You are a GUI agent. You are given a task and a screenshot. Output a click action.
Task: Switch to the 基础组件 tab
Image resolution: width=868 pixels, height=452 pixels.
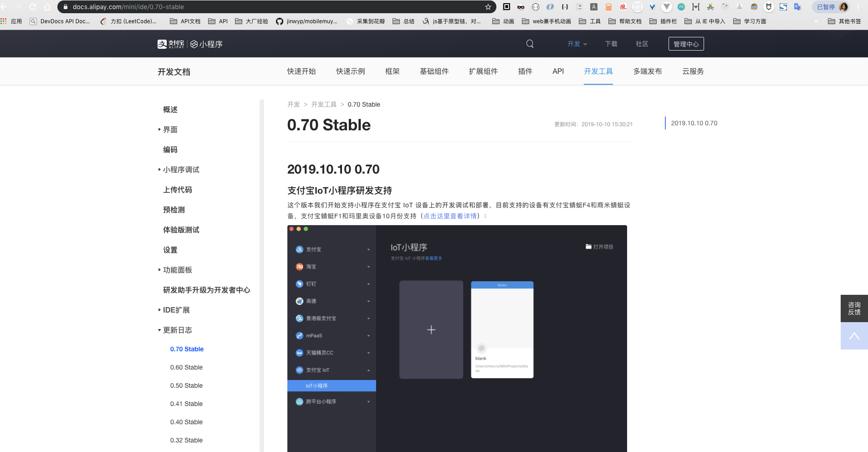[434, 71]
